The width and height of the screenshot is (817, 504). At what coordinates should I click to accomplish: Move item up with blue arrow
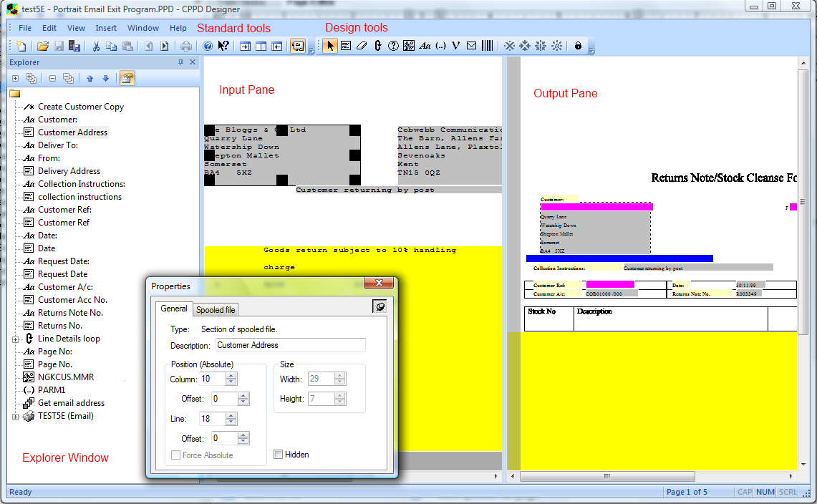pyautogui.click(x=90, y=78)
